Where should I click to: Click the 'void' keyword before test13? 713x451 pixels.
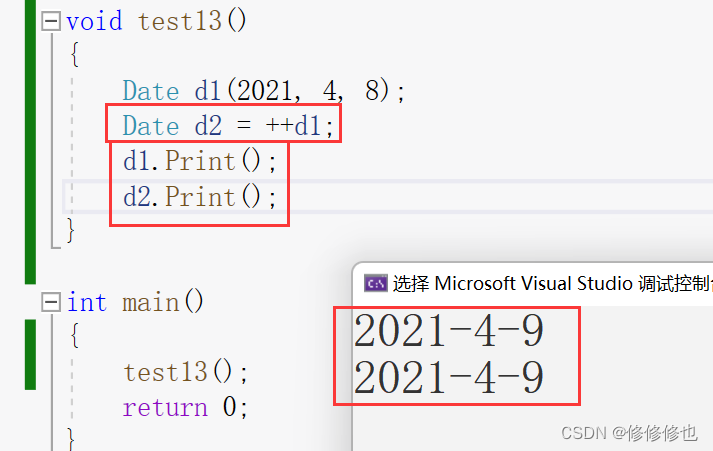point(95,21)
